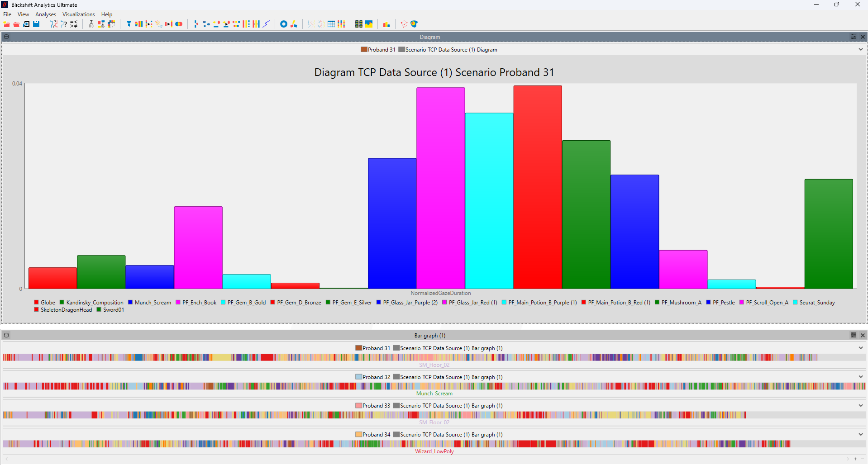This screenshot has height=465, width=868.
Task: Click the Seurat_Sunday cyan legend swatch
Action: [795, 303]
